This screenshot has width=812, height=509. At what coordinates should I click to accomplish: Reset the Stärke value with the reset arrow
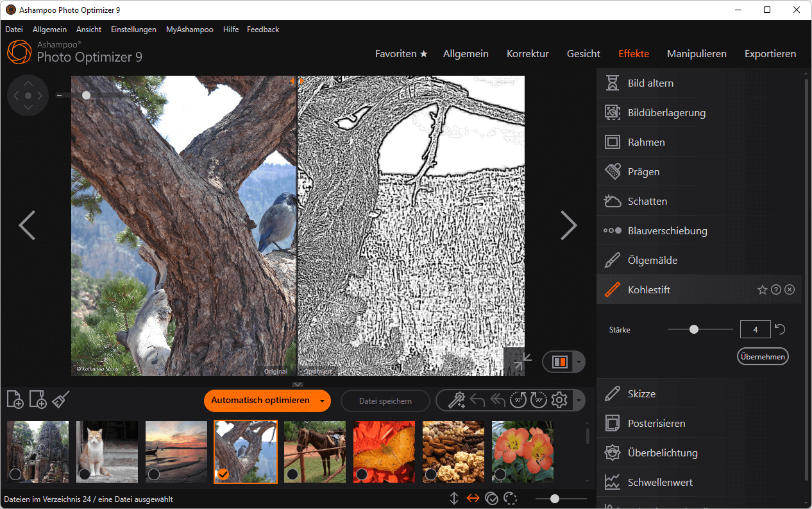coord(780,329)
